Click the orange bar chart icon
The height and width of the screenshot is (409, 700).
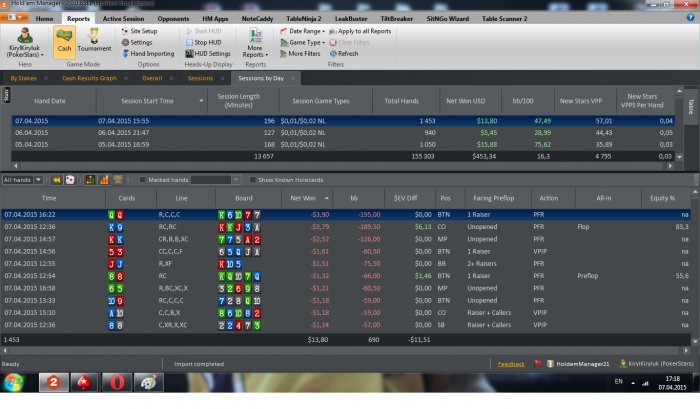point(104,180)
